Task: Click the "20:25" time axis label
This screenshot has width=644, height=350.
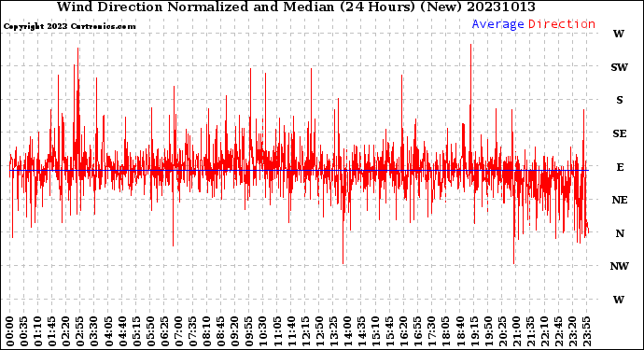Action: coord(502,331)
